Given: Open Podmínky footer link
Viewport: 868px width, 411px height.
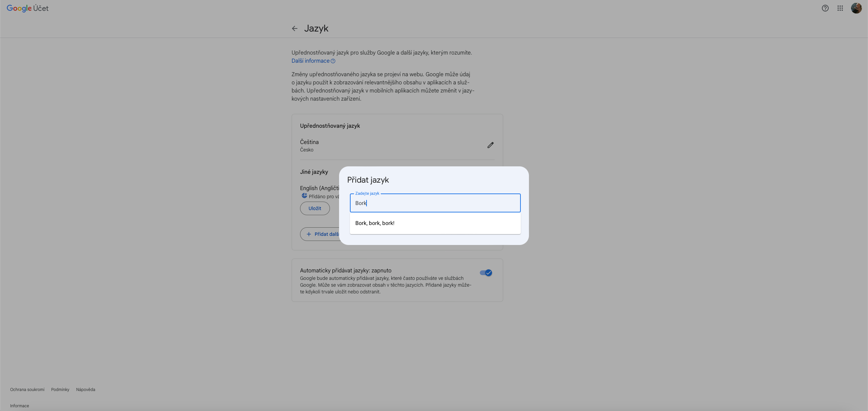Looking at the screenshot, I should 60,390.
